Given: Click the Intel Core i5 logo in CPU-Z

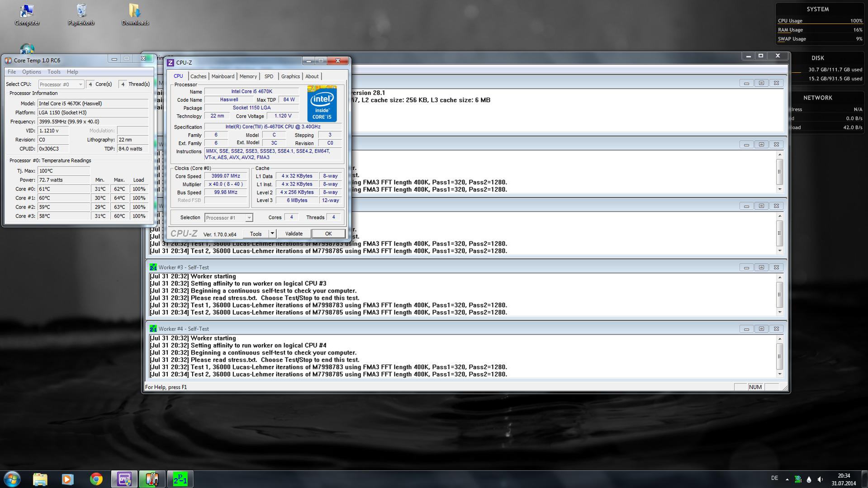Looking at the screenshot, I should coord(322,104).
